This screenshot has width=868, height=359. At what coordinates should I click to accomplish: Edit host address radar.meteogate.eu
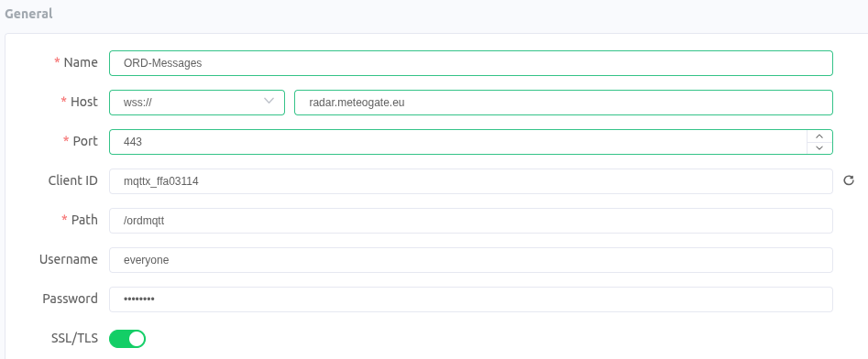564,103
